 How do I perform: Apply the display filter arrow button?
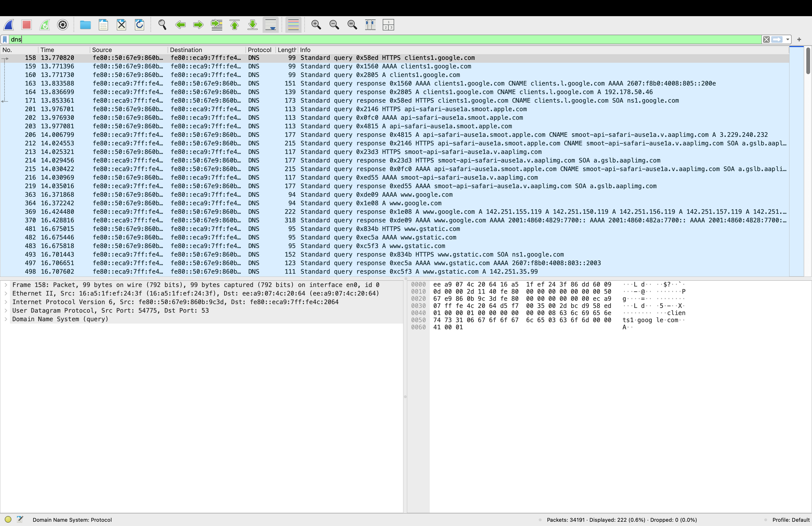(x=777, y=40)
